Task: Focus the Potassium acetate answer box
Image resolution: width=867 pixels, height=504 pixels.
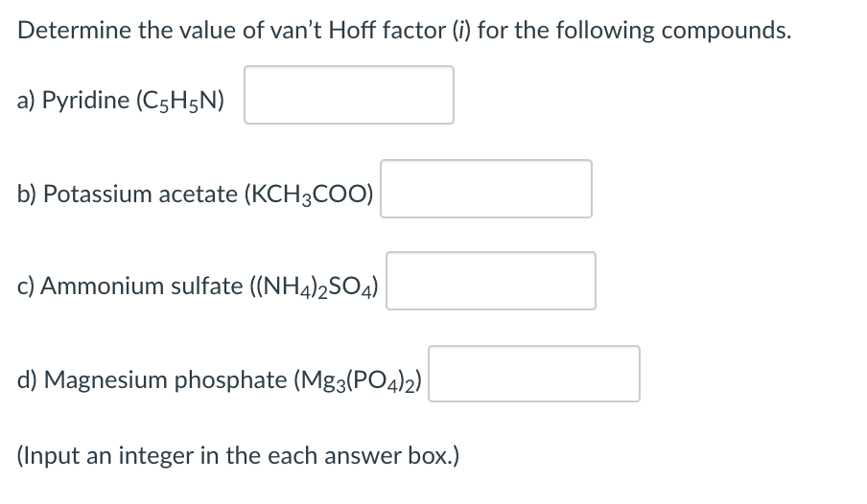Action: (x=486, y=189)
